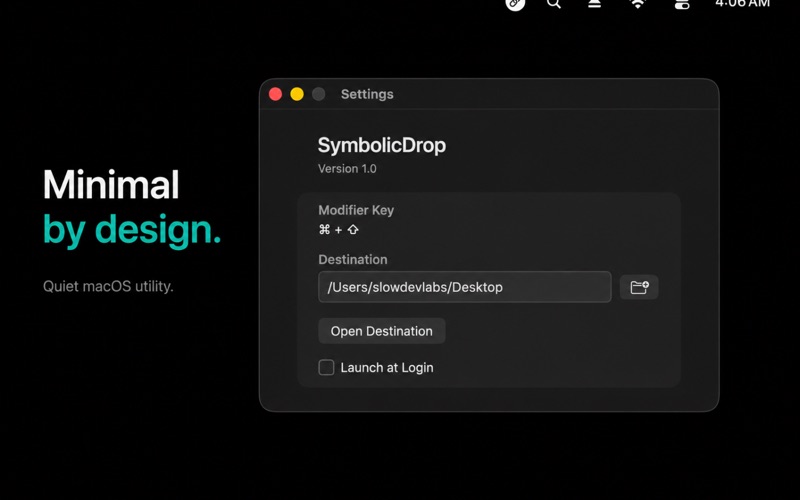Click the Open Destination button
The image size is (800, 500).
(382, 331)
